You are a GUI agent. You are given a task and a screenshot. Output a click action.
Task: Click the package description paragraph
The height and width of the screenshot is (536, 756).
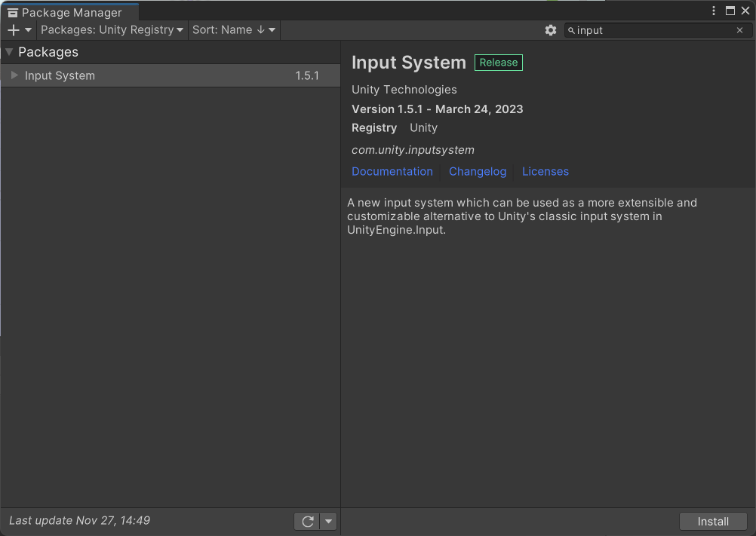point(522,216)
